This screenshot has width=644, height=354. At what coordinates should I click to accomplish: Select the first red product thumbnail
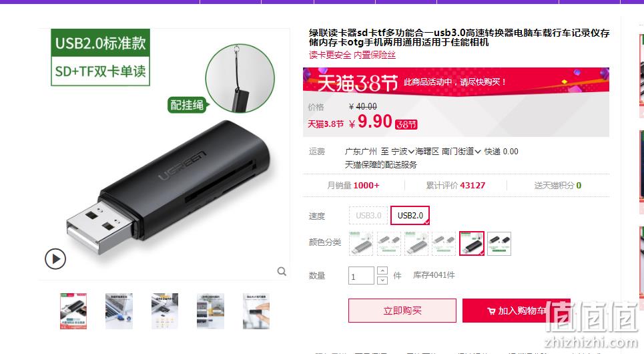[x=73, y=311]
